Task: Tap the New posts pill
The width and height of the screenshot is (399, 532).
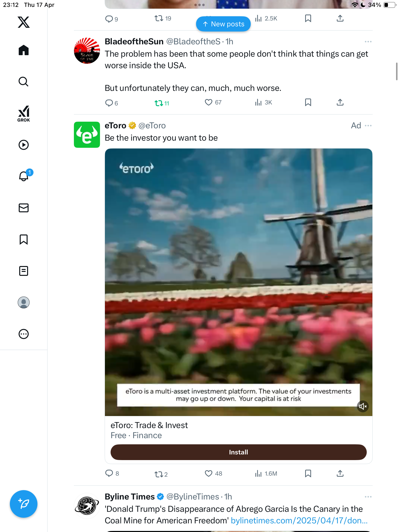Action: point(223,24)
